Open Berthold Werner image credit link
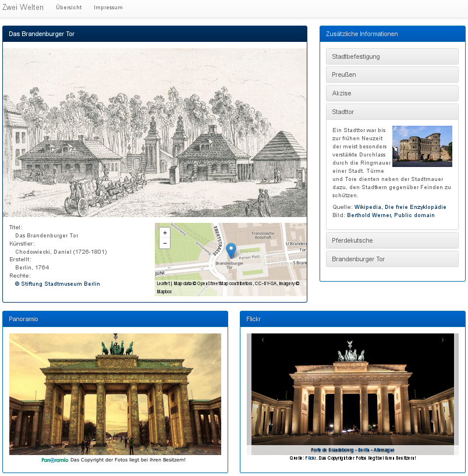468x476 pixels. [x=391, y=215]
